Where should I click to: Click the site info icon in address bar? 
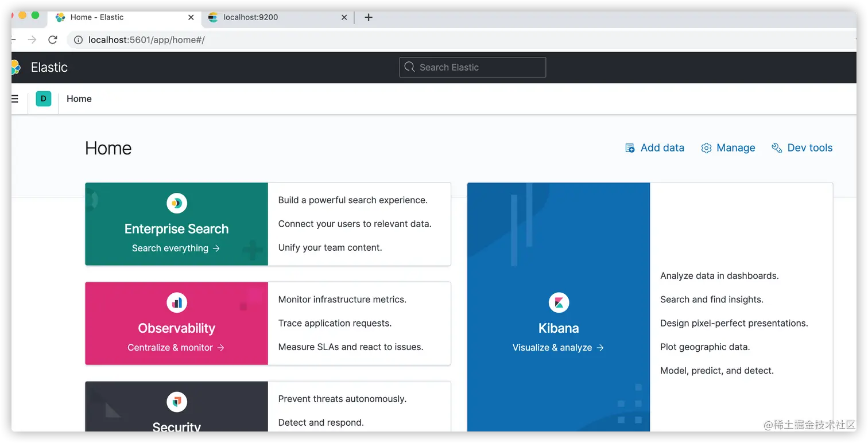pyautogui.click(x=79, y=40)
